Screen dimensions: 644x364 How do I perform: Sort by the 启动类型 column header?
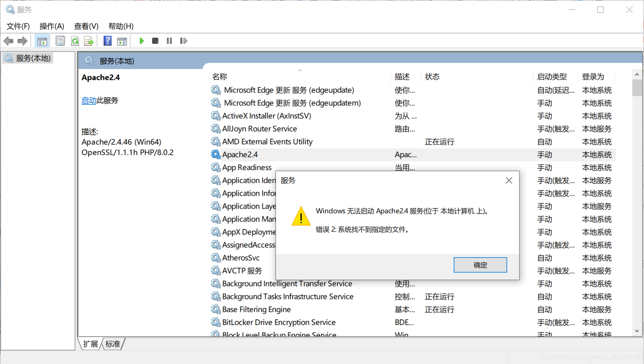click(x=552, y=77)
